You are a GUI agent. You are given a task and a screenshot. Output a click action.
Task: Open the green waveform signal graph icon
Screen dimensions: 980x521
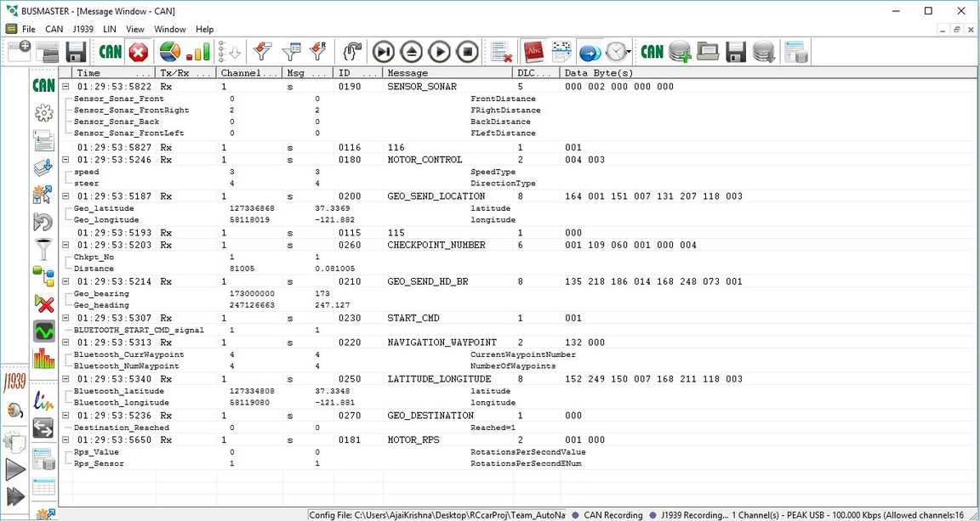pyautogui.click(x=43, y=331)
